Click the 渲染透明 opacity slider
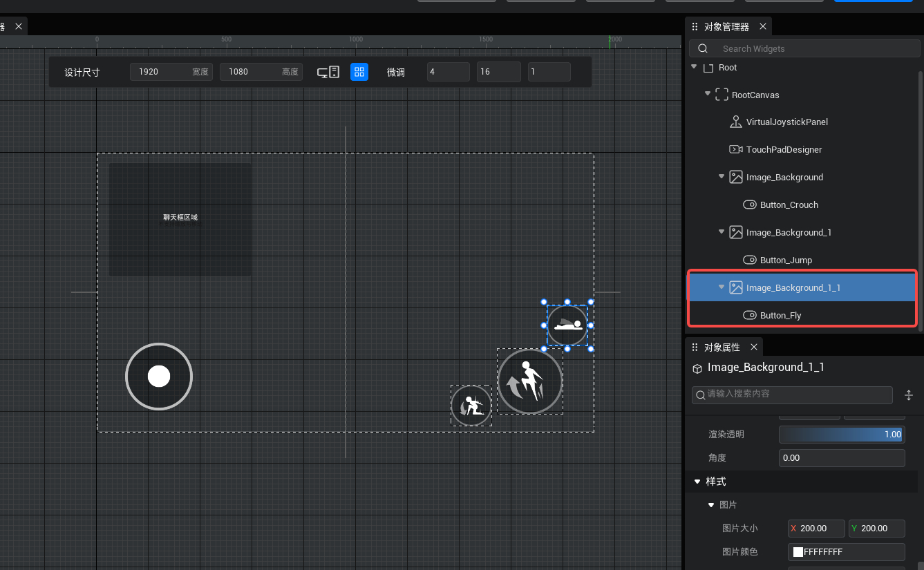Image resolution: width=924 pixels, height=570 pixels. coord(842,435)
